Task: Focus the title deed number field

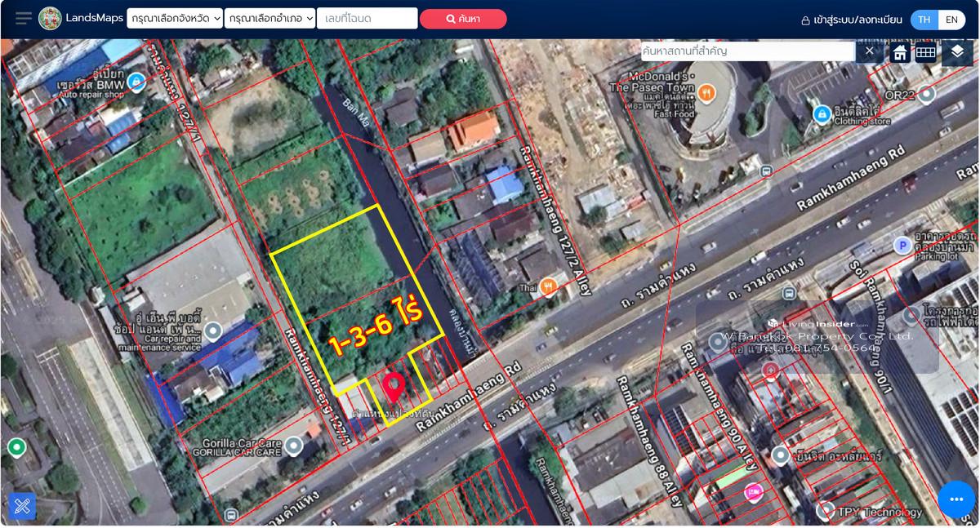Action: tap(367, 19)
